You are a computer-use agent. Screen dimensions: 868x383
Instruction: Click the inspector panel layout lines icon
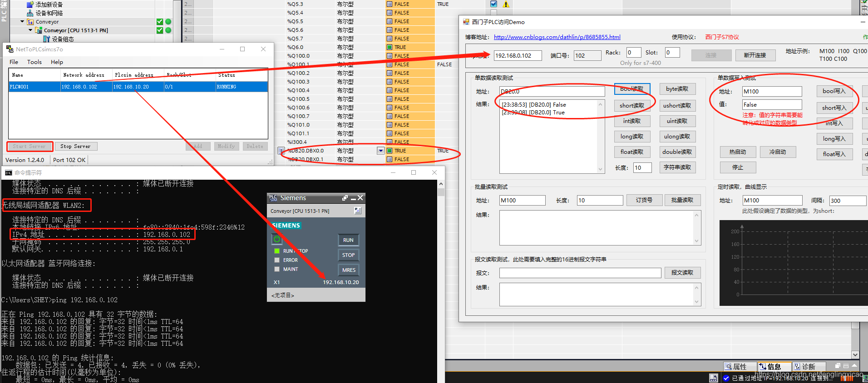click(846, 366)
